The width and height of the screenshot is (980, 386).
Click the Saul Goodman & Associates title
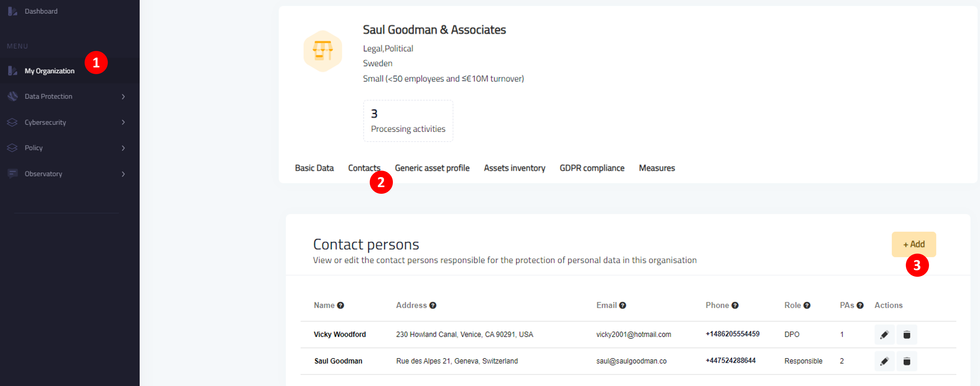pos(434,30)
